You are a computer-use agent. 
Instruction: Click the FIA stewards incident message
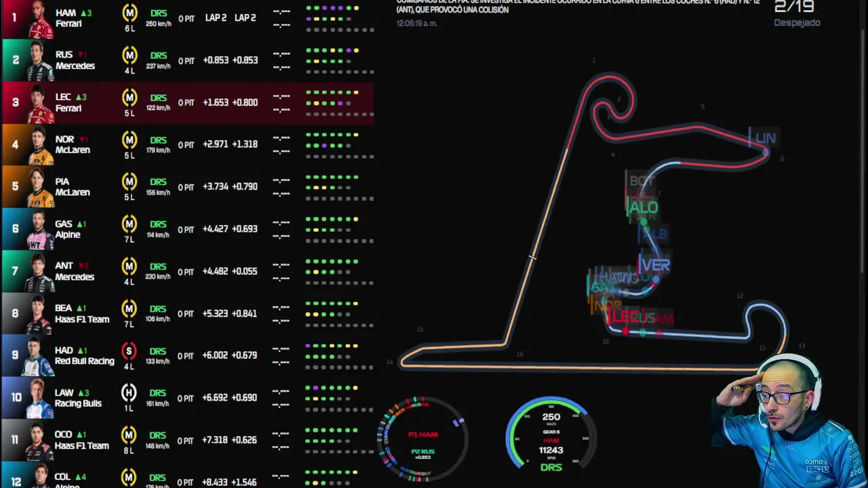(578, 7)
